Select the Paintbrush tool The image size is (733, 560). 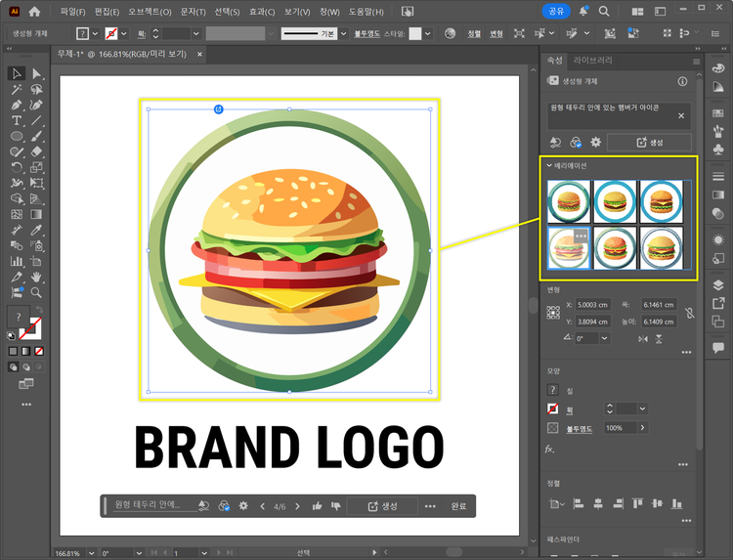(x=36, y=136)
